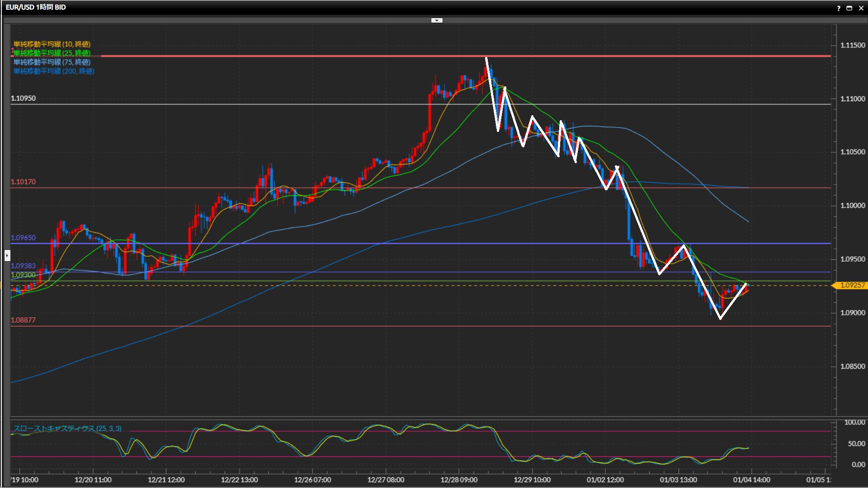Click the 12/28 09:00 time axis label
The image size is (868, 488).
pyautogui.click(x=459, y=480)
